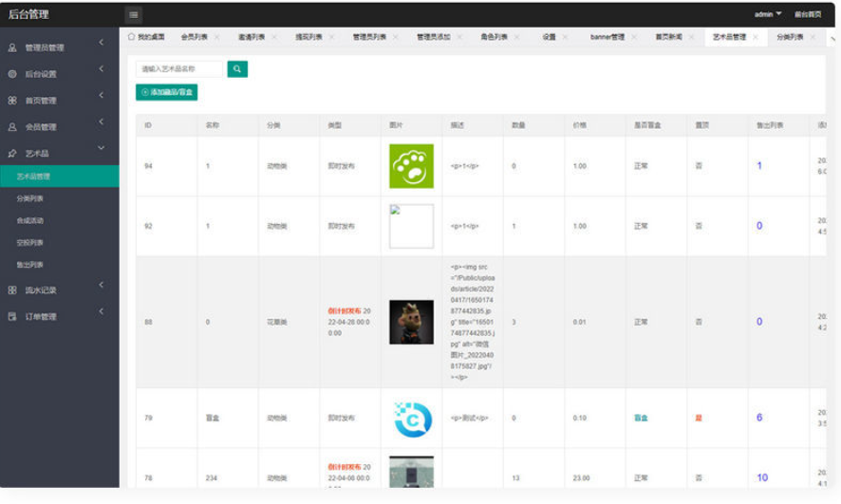Click the 后台管理 title in the header
The width and height of the screenshot is (841, 504).
(x=28, y=14)
